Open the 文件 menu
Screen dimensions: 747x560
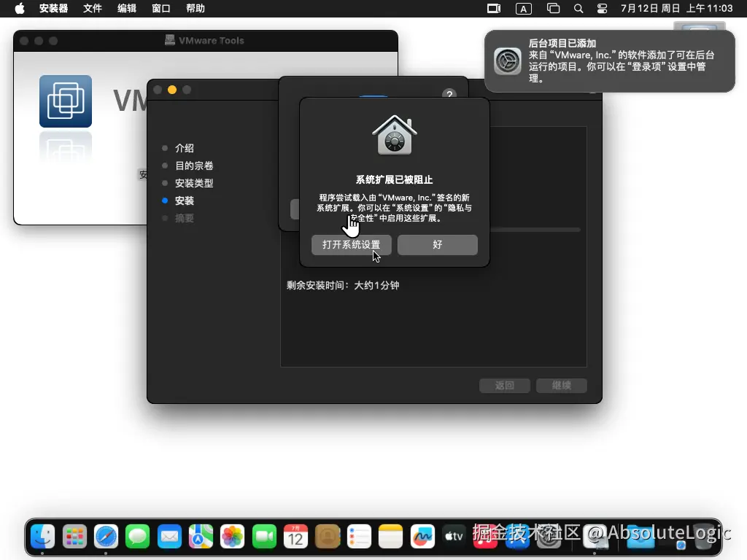pyautogui.click(x=93, y=9)
